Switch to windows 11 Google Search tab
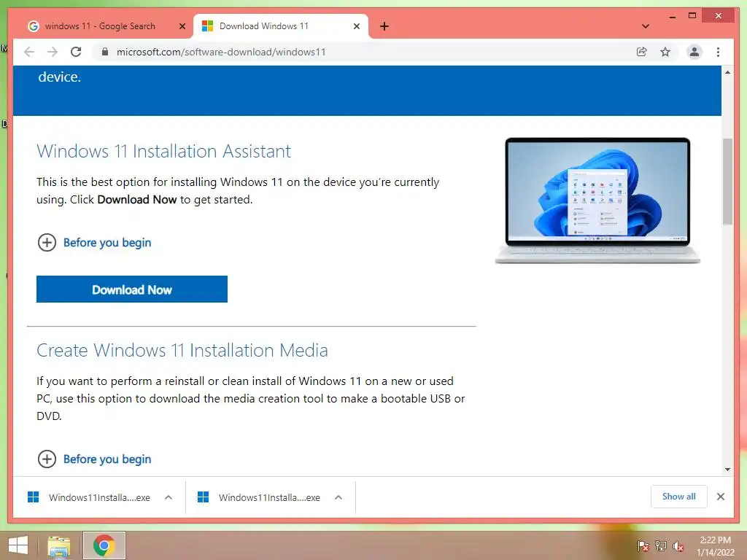This screenshot has width=747, height=560. pyautogui.click(x=100, y=26)
